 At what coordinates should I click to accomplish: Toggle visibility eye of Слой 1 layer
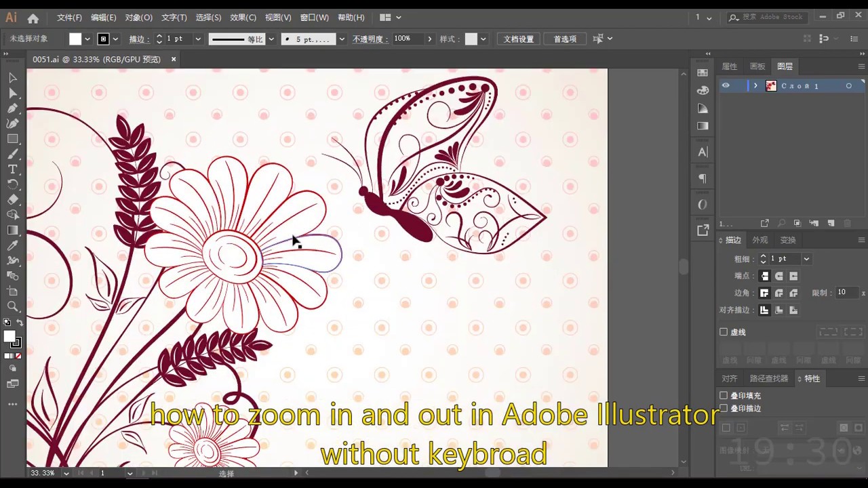point(726,85)
